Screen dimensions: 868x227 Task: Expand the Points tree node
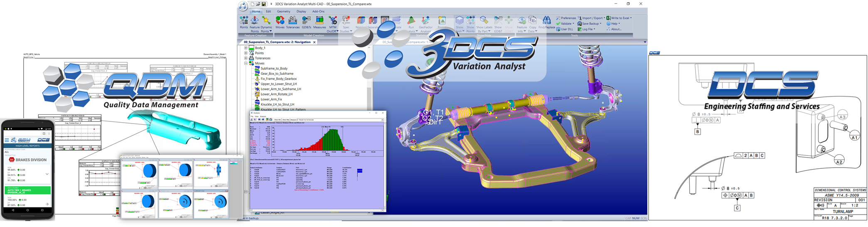pos(246,53)
